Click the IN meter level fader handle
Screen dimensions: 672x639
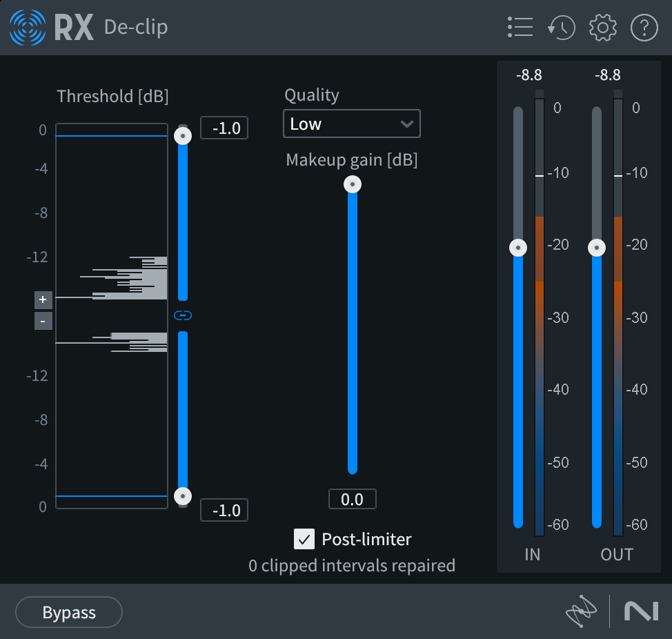pyautogui.click(x=518, y=246)
